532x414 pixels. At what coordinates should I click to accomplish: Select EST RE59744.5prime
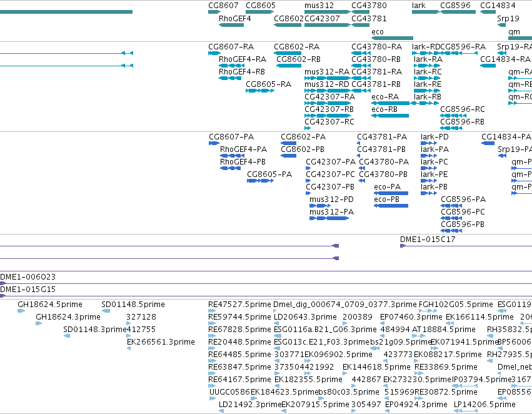tap(239, 317)
